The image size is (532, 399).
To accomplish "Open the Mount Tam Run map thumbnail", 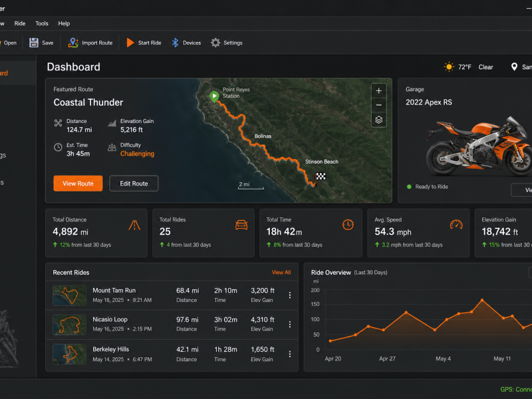I will (70, 295).
